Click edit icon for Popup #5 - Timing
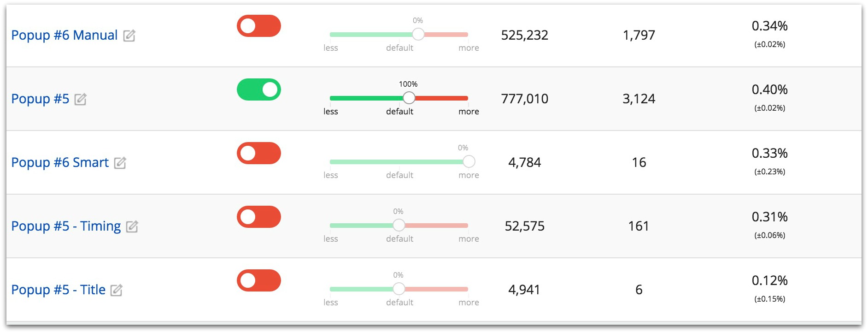868x333 pixels. click(132, 226)
